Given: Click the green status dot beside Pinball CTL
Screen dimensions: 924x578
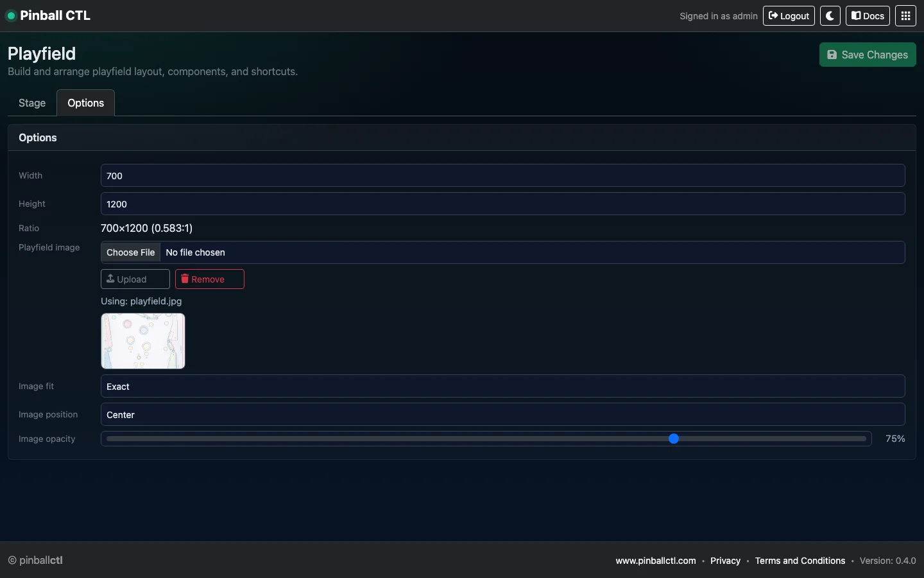Looking at the screenshot, I should [x=11, y=15].
